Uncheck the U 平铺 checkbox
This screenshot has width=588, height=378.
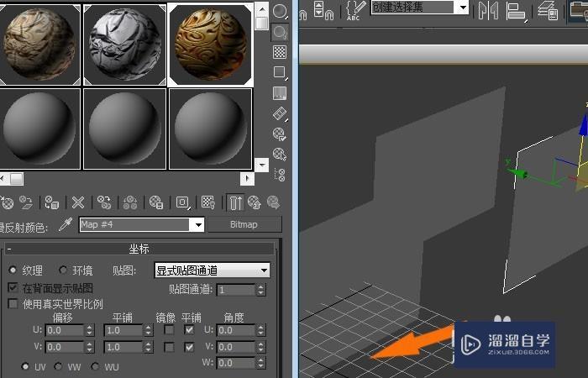click(189, 330)
